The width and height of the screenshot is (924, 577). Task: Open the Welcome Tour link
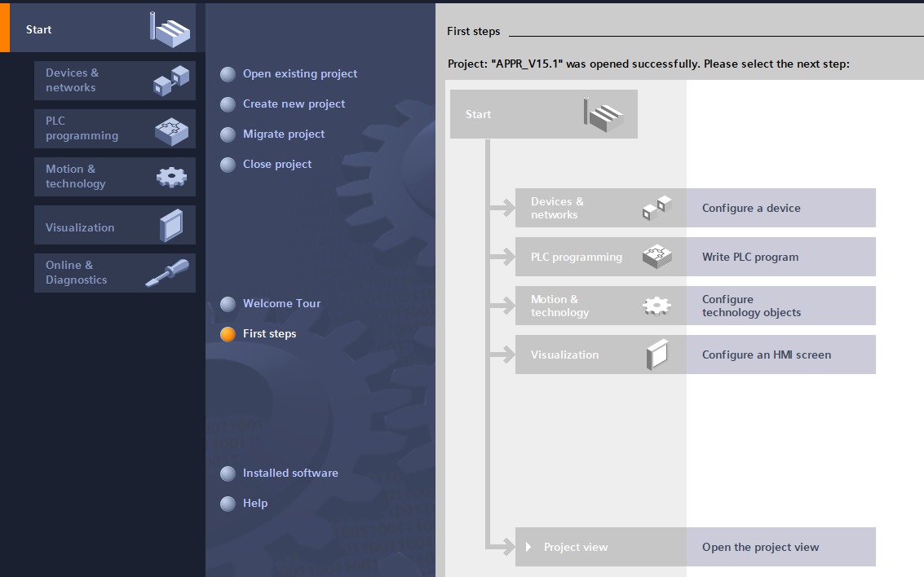[281, 303]
